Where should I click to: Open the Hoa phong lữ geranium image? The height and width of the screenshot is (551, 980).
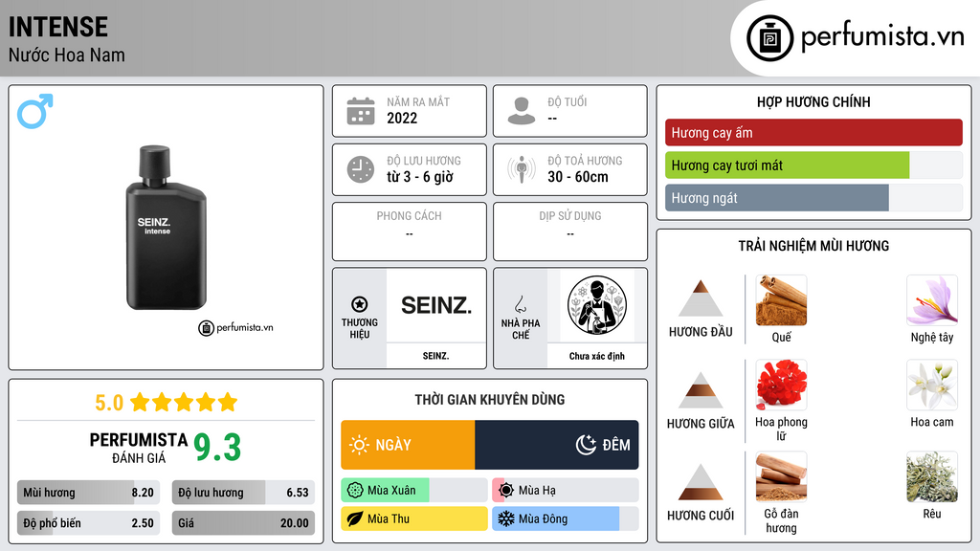point(781,385)
